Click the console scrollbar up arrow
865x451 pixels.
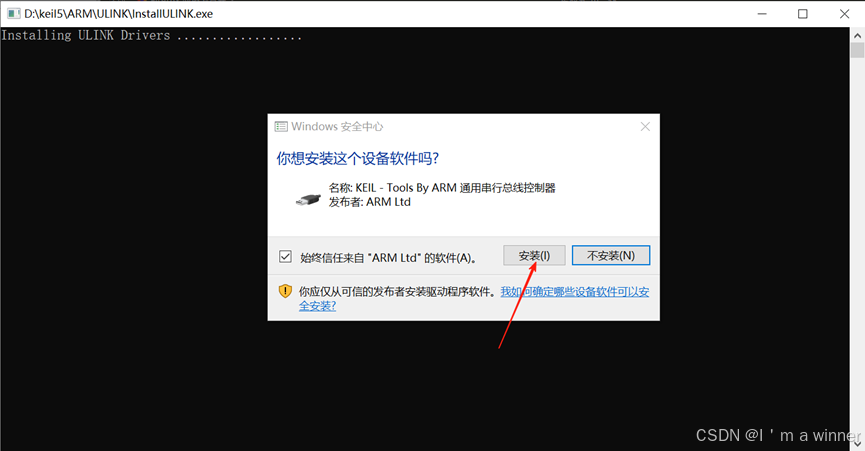[857, 35]
